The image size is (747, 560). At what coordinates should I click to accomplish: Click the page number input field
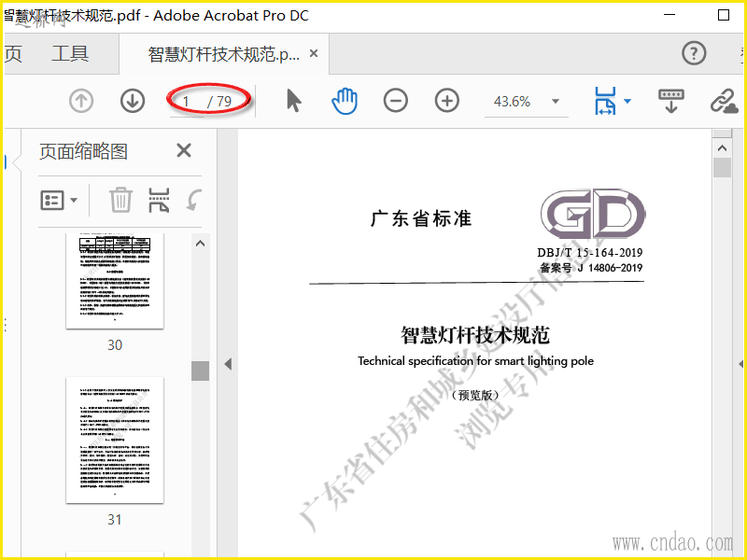187,102
